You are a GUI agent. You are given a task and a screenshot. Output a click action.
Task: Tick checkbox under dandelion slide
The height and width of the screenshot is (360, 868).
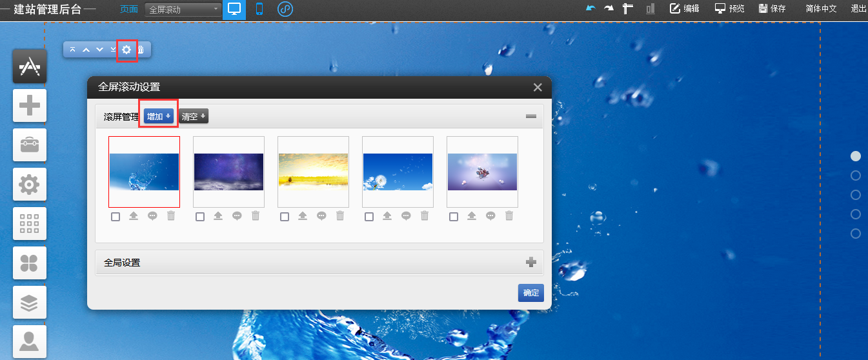click(x=369, y=217)
